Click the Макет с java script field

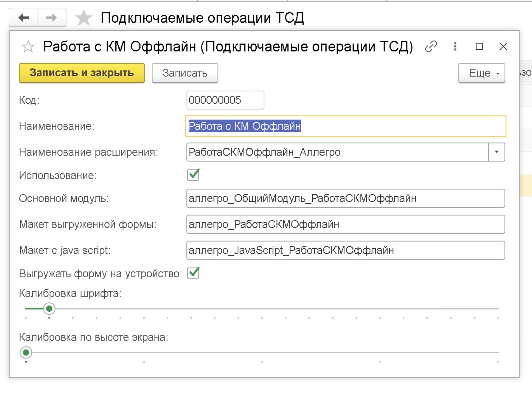(346, 250)
